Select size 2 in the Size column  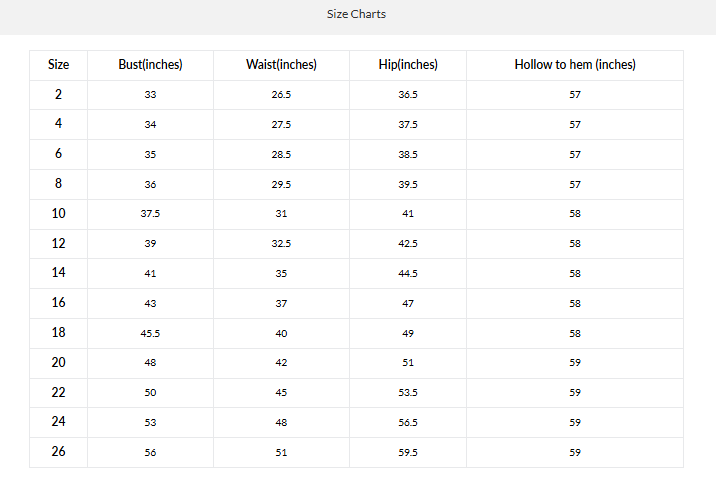pos(58,94)
